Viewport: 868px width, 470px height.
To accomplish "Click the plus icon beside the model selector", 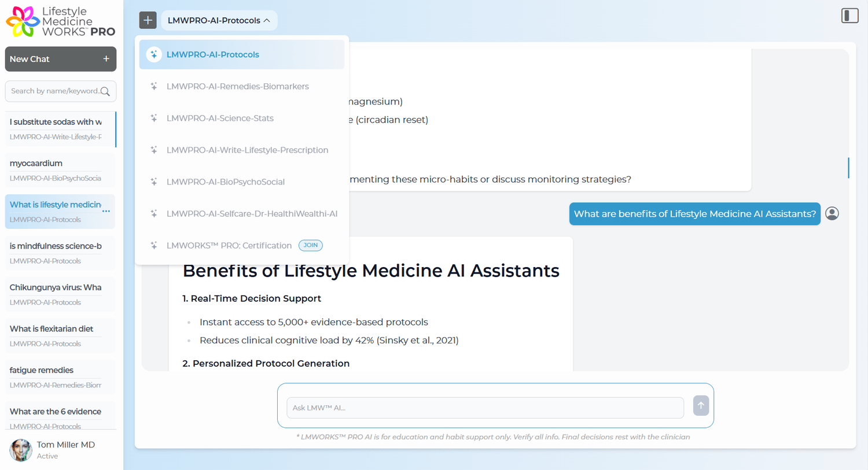I will [148, 20].
